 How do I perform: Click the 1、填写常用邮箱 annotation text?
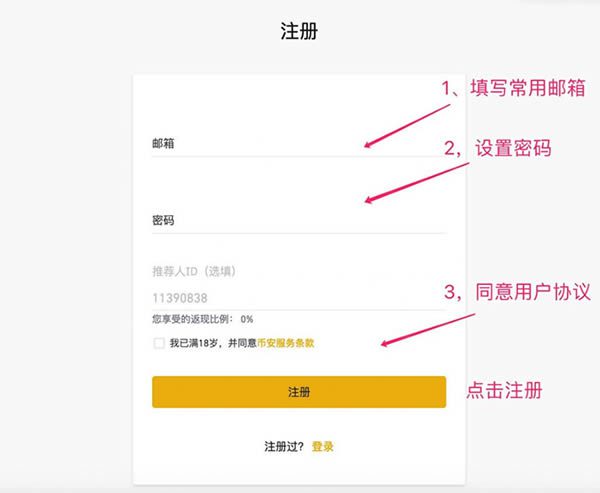point(514,88)
